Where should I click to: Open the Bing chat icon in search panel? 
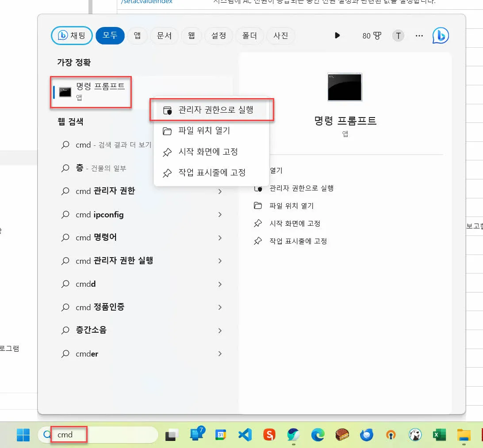[440, 35]
